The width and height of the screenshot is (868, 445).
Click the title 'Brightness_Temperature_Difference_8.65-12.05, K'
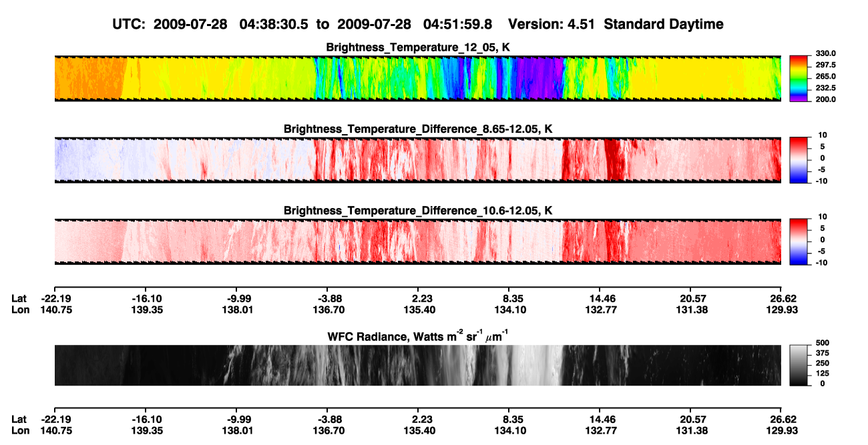[x=418, y=129]
